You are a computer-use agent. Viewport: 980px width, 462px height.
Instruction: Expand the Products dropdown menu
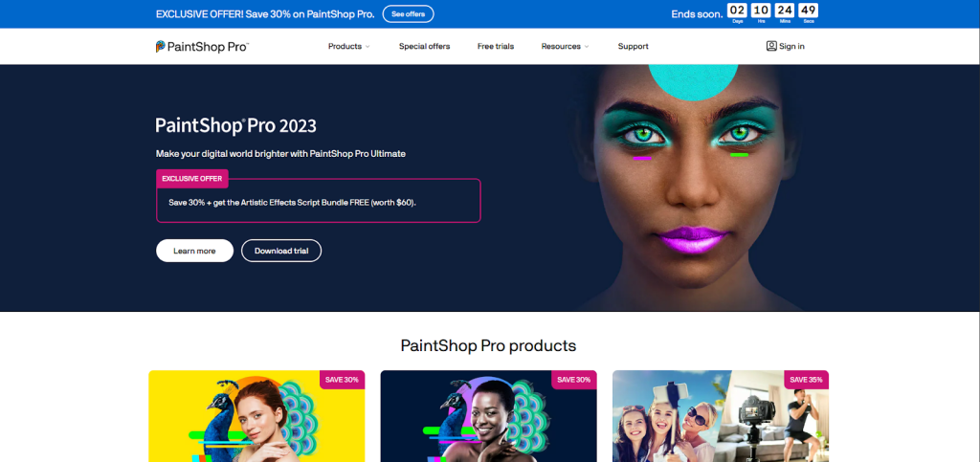tap(348, 46)
